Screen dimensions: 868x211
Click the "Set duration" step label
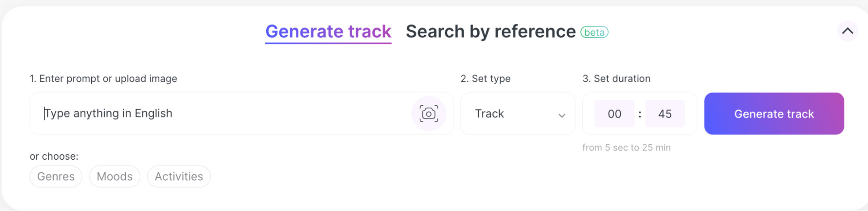[x=616, y=79]
